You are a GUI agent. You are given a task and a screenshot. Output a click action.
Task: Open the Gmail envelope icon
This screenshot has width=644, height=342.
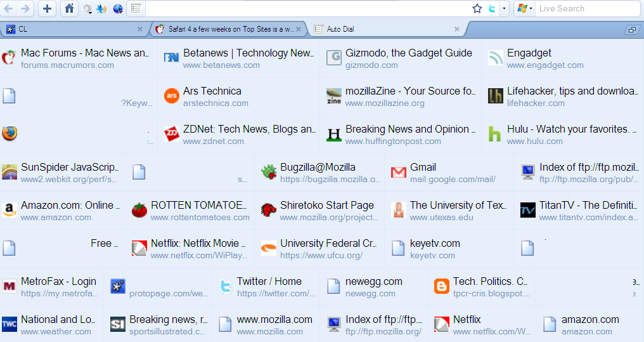click(399, 172)
